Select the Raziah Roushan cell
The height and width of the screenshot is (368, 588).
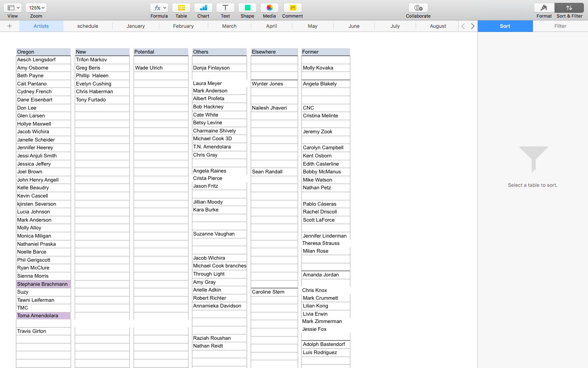click(x=219, y=338)
